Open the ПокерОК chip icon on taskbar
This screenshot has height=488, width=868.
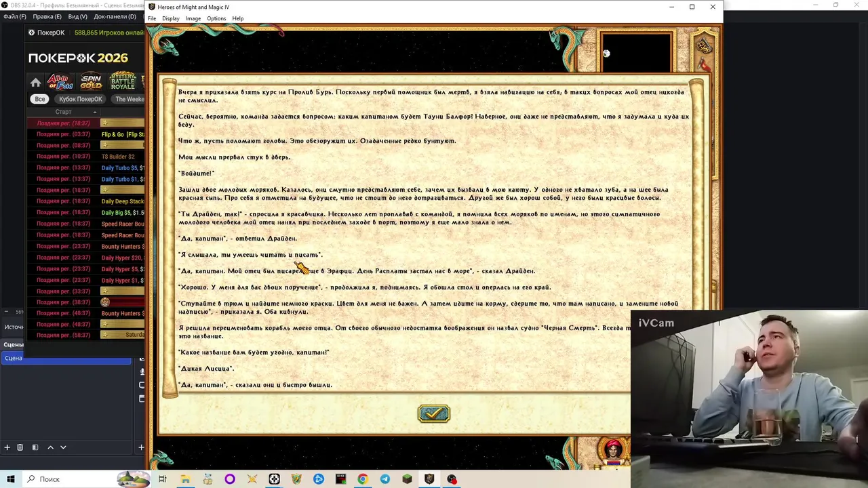(x=274, y=479)
